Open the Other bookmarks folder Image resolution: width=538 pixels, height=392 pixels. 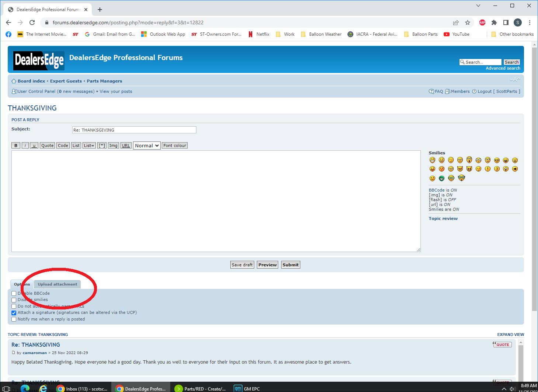point(513,34)
